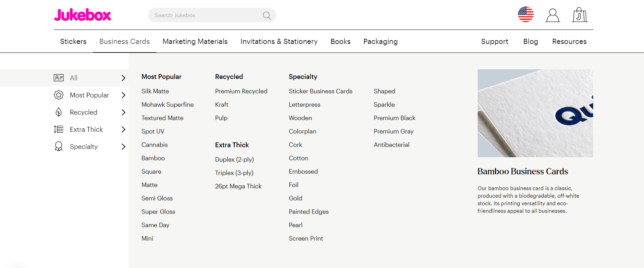Open the US flag region selector
The height and width of the screenshot is (268, 644).
click(x=525, y=15)
